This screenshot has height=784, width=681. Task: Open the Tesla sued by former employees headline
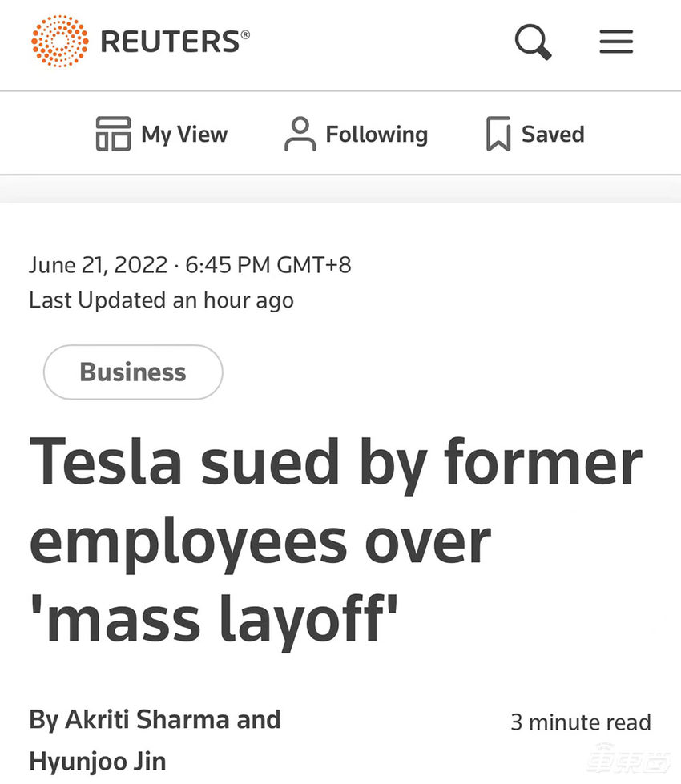(x=336, y=541)
